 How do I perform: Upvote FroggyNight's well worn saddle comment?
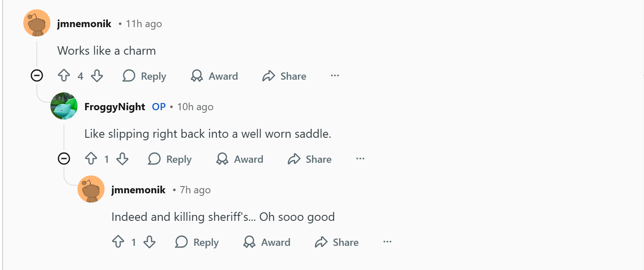(x=91, y=159)
